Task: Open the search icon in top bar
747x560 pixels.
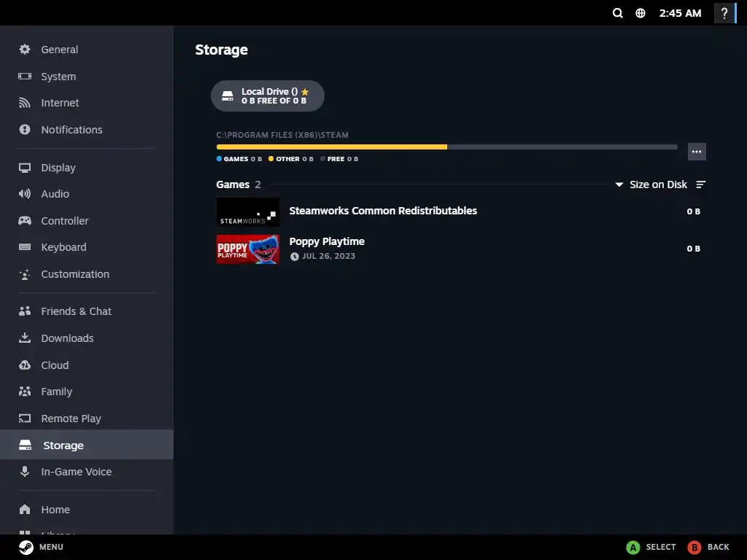Action: (617, 13)
